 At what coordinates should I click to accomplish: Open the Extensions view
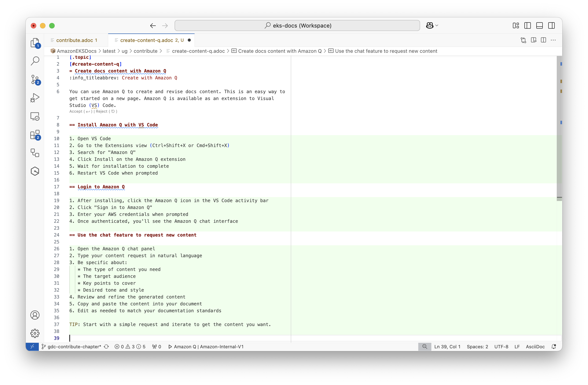click(x=35, y=135)
